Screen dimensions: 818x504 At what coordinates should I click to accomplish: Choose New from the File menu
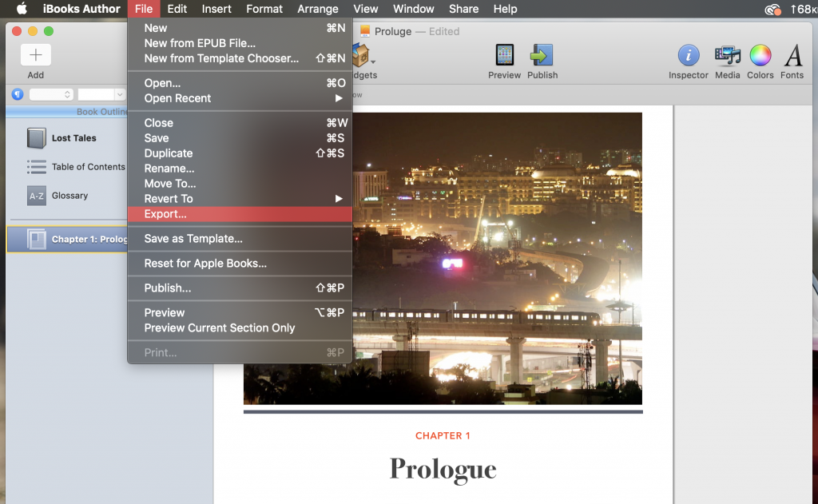pos(240,28)
